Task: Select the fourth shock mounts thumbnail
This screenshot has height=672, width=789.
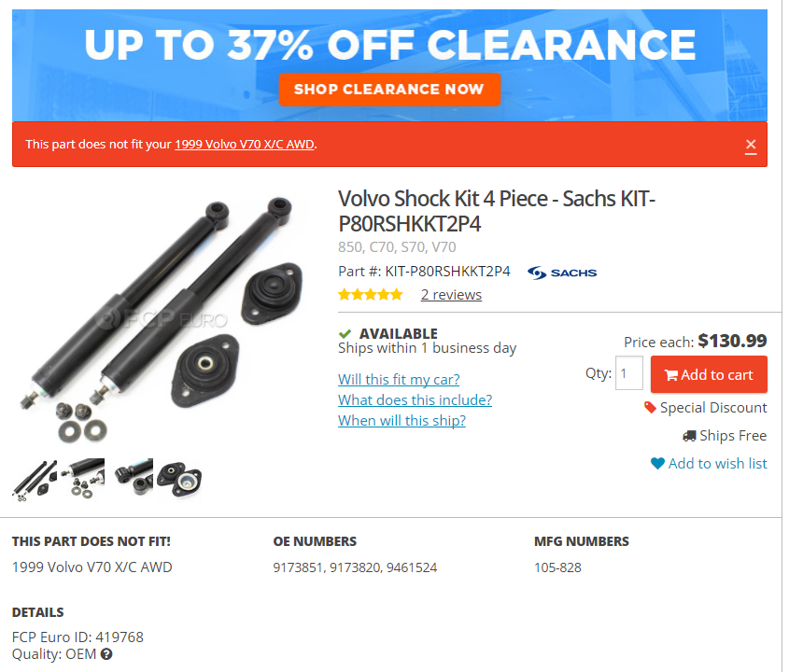Action: coord(179,478)
